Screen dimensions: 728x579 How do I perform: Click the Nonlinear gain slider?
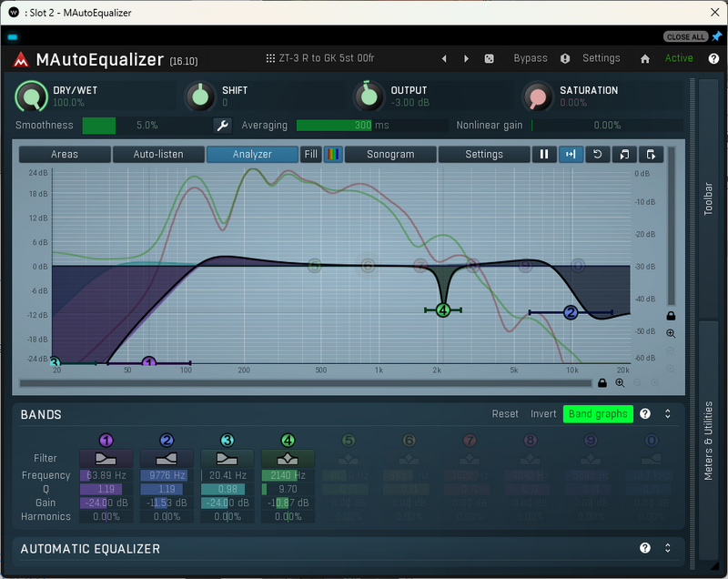coord(607,126)
